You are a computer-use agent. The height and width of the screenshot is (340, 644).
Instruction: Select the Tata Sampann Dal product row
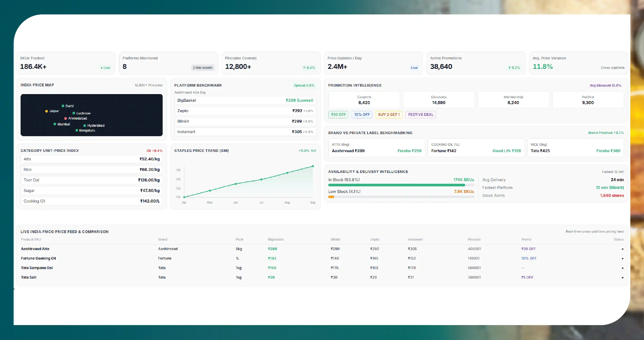322,268
